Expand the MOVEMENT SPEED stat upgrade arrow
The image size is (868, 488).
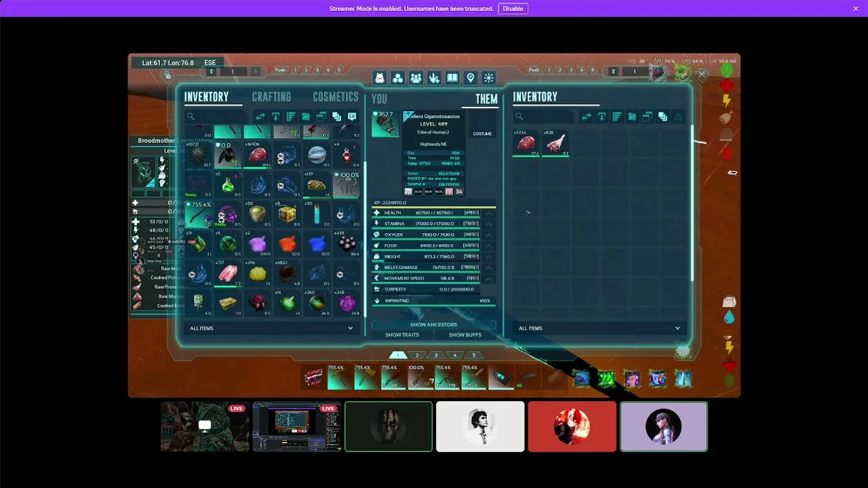pyautogui.click(x=488, y=279)
